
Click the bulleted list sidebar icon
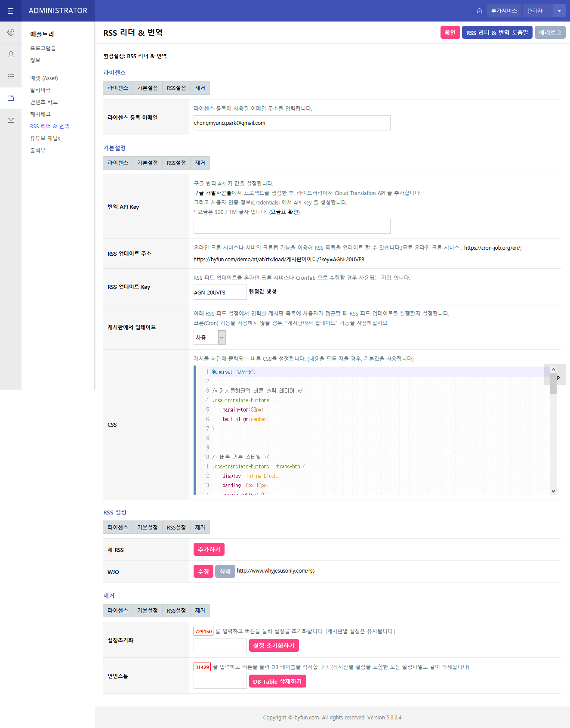(11, 76)
